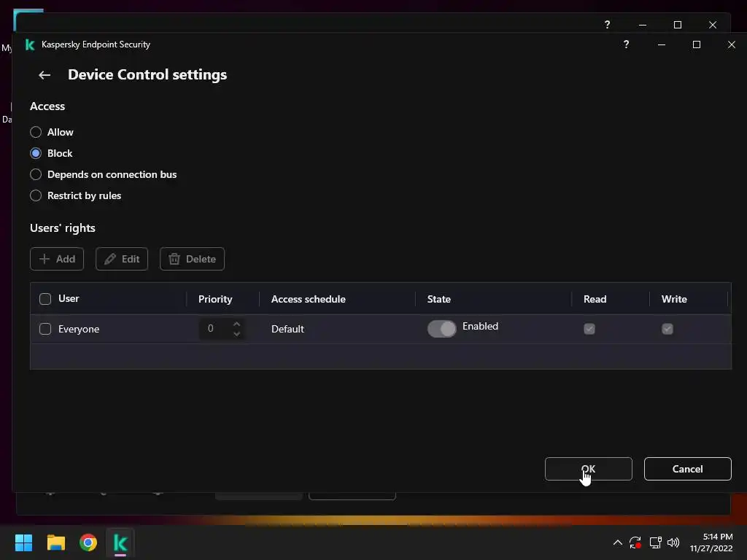Open volume control in tray
This screenshot has height=560, width=747.
(673, 542)
